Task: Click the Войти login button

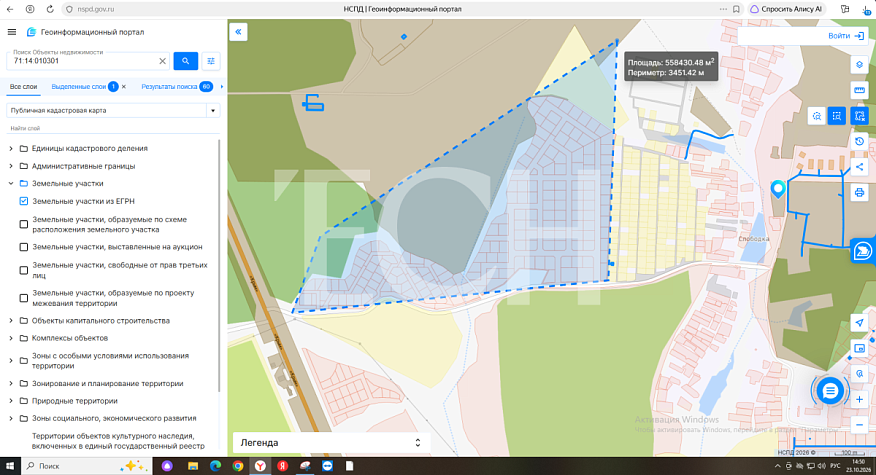Action: (x=846, y=35)
